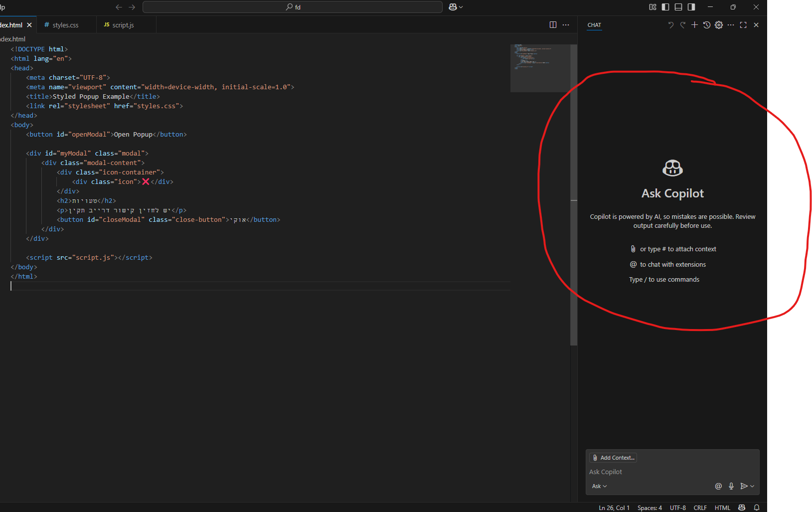Restore down the VS Code window

click(x=733, y=7)
